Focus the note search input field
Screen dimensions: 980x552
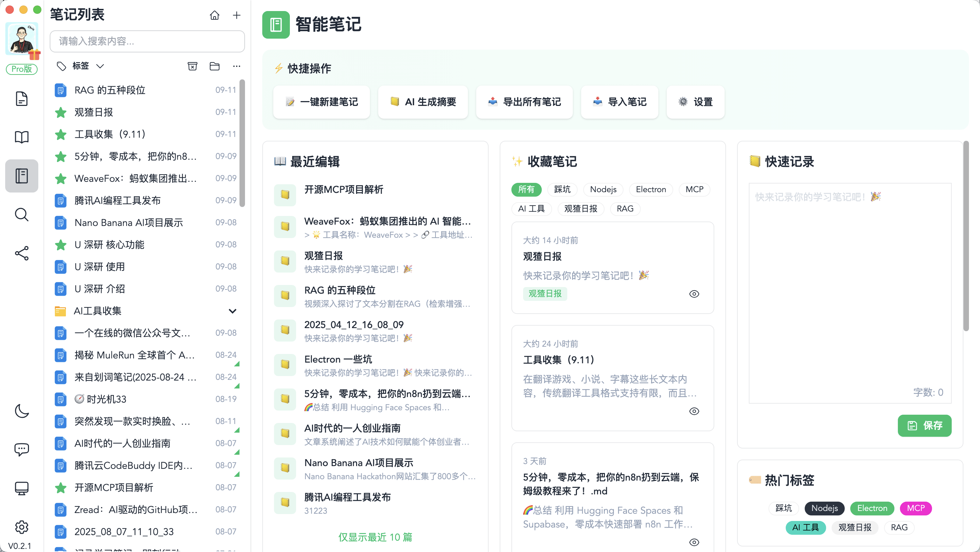147,41
